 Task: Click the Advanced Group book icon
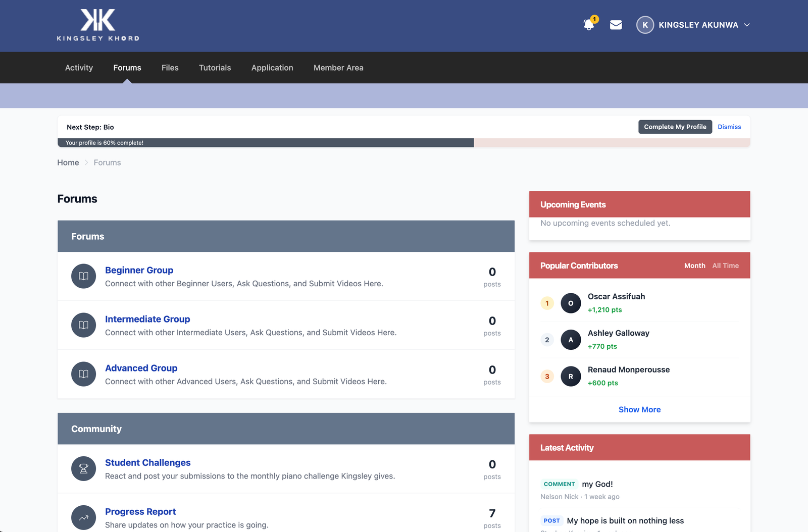coord(83,374)
